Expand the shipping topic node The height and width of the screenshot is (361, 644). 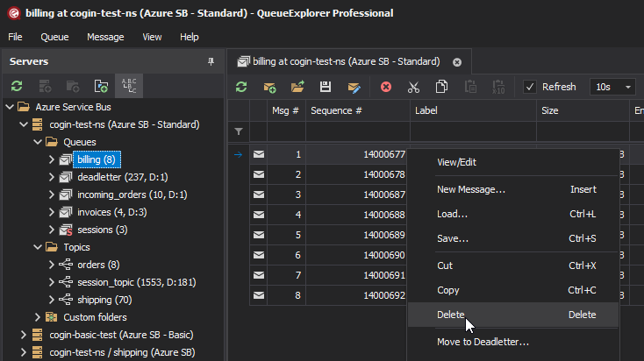[x=52, y=300]
